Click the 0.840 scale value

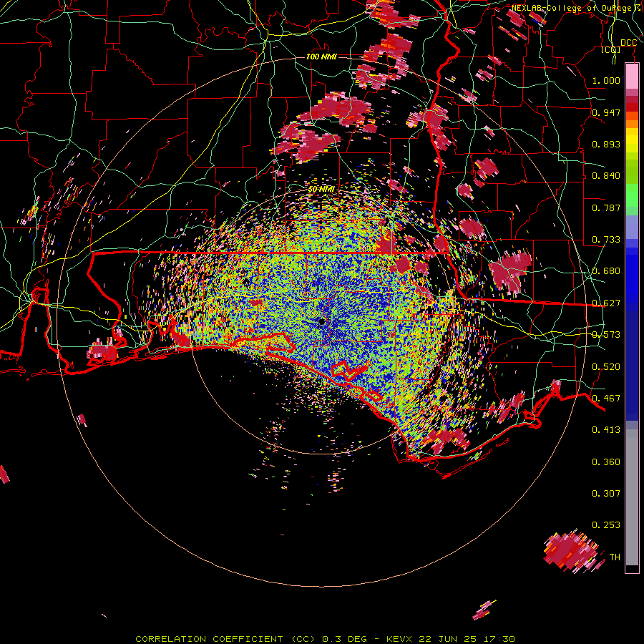pyautogui.click(x=606, y=176)
